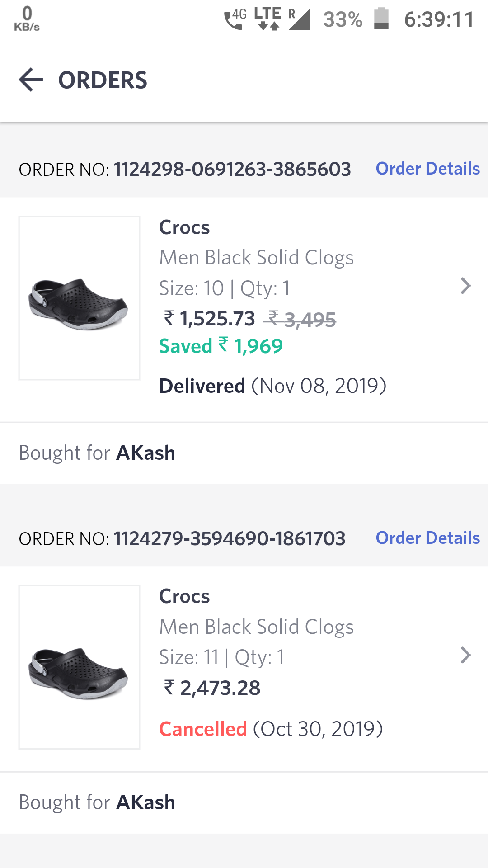Tap the 4G call icon in status bar
The width and height of the screenshot is (488, 868).
pos(235,19)
